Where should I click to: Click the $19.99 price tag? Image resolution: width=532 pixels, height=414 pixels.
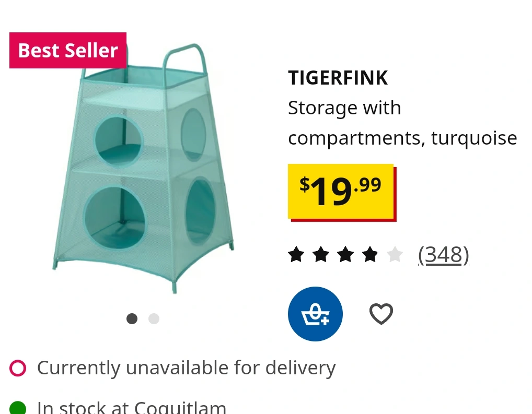[x=342, y=193]
